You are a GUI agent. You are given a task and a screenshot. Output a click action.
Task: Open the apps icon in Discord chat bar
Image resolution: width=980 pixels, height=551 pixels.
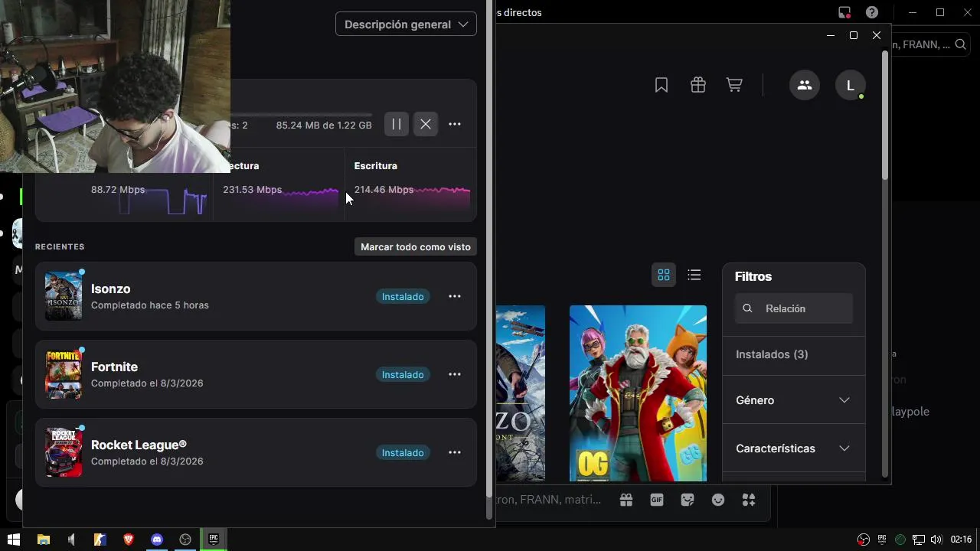pyautogui.click(x=749, y=500)
